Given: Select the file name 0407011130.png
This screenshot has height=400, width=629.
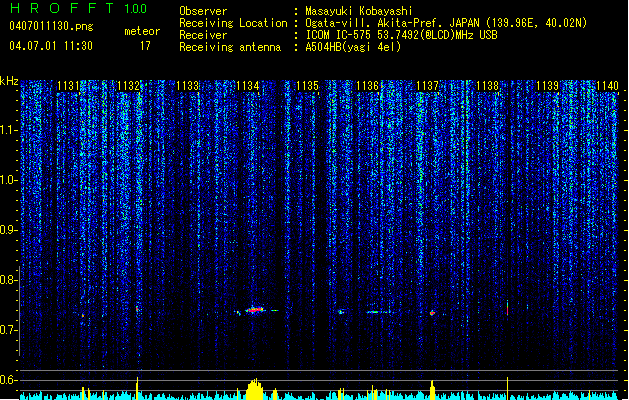Looking at the screenshot, I should pos(51,27).
